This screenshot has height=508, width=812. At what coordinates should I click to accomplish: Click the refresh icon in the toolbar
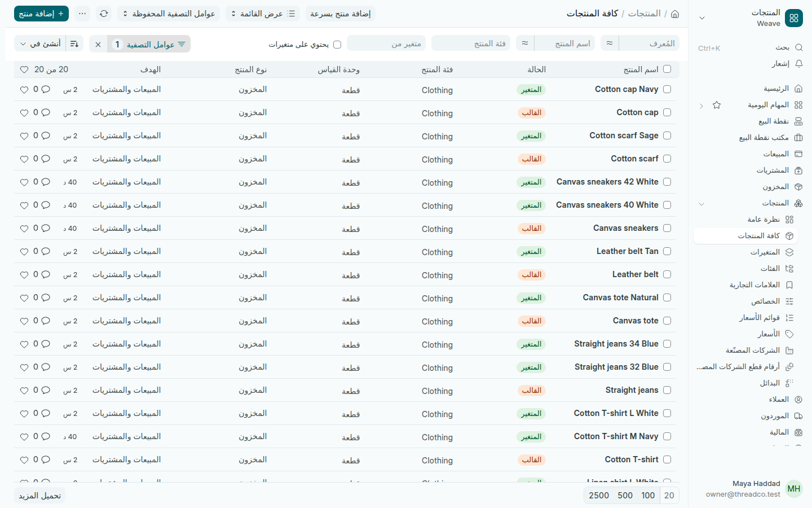(x=104, y=14)
